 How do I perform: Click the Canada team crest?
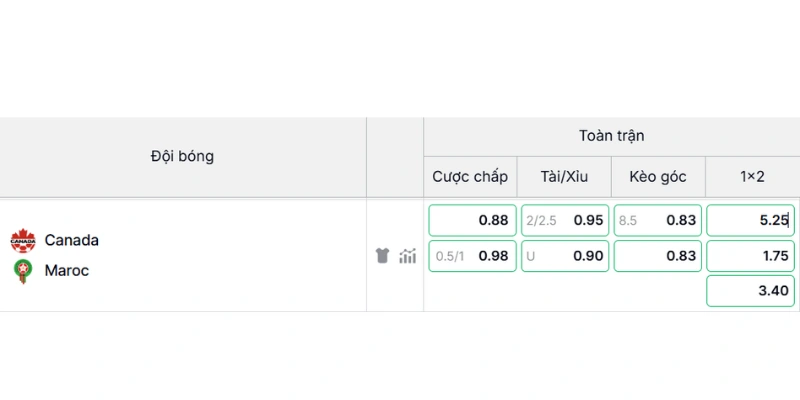click(x=23, y=240)
